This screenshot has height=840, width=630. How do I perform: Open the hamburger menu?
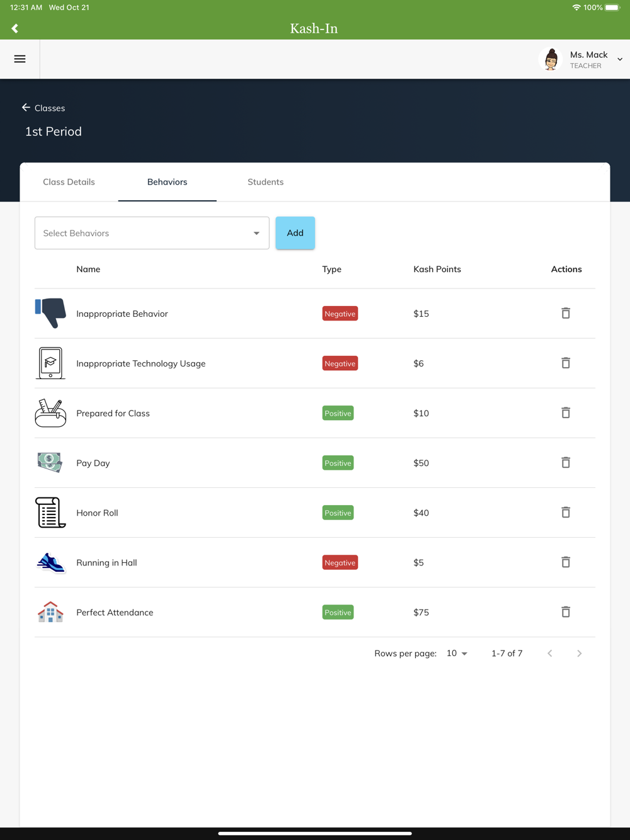(20, 59)
